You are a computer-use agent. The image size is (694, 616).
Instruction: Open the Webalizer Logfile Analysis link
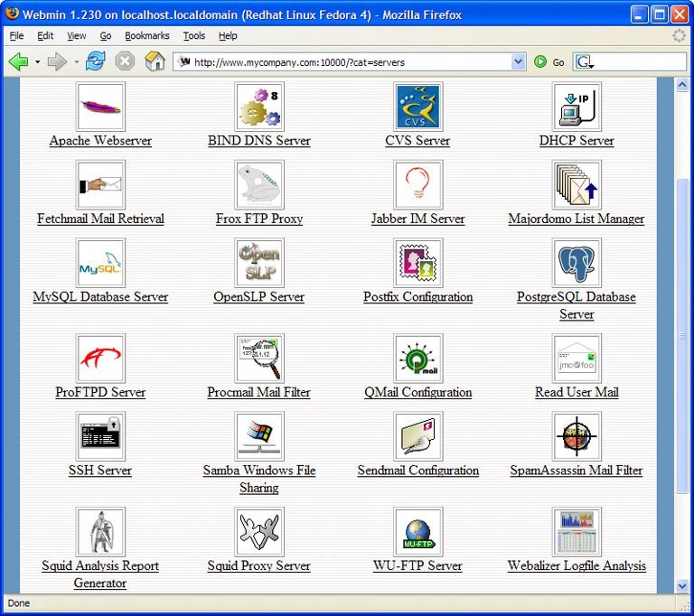point(577,566)
